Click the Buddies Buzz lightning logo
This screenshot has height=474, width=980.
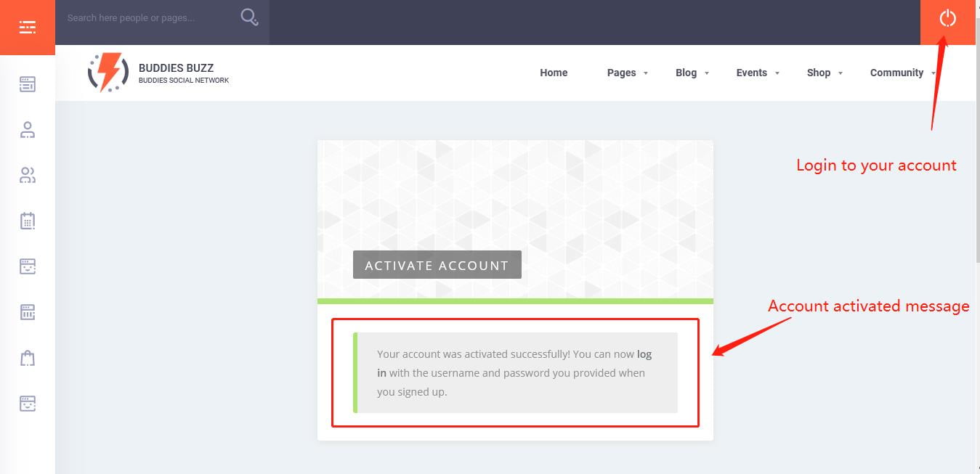[x=108, y=73]
